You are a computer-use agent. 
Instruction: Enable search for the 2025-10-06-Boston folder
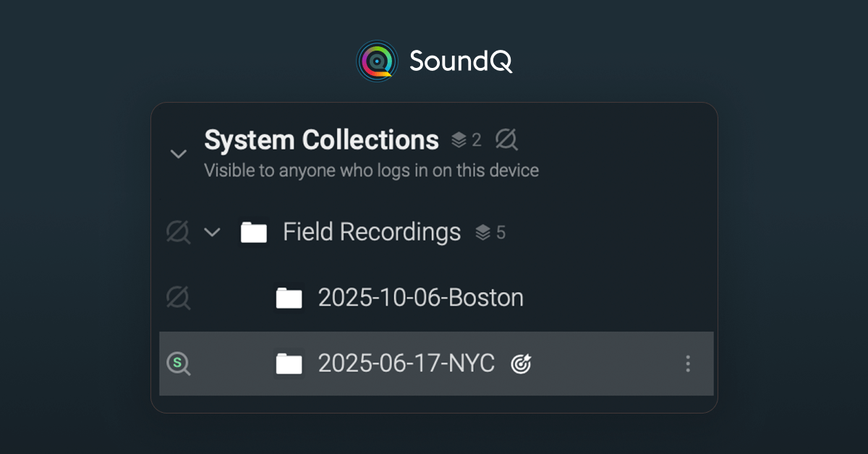point(178,298)
